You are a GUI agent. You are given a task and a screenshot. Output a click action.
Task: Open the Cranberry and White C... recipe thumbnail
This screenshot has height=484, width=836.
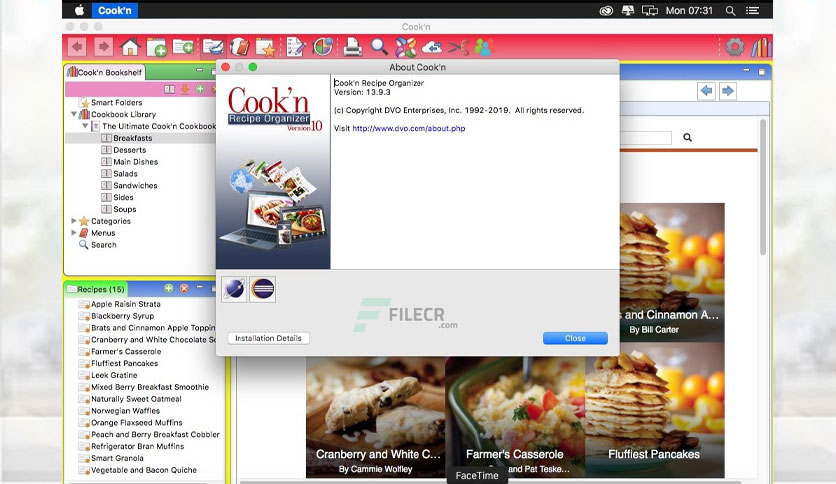[375, 417]
